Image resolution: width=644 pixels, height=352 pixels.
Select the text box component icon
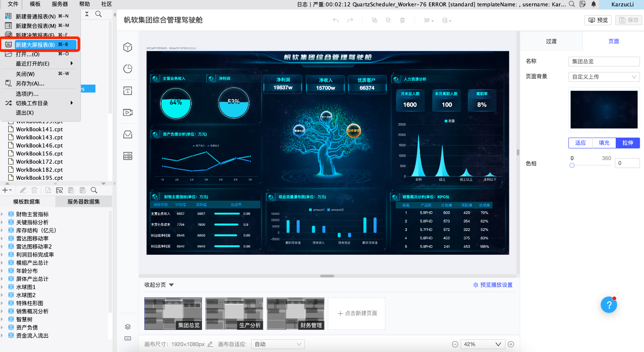pos(128,91)
